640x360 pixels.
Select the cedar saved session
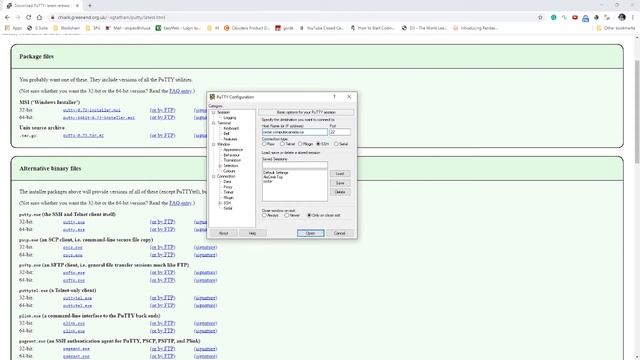coord(268,181)
